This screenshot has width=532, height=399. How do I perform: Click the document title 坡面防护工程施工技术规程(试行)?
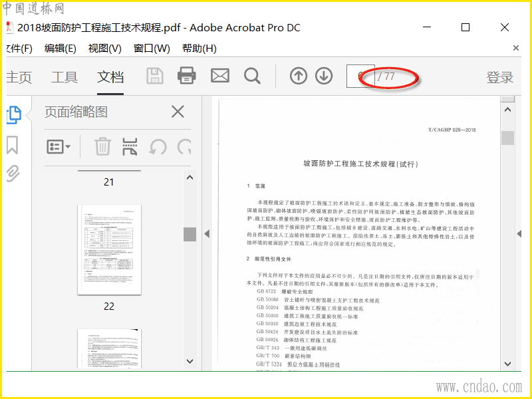tap(360, 164)
